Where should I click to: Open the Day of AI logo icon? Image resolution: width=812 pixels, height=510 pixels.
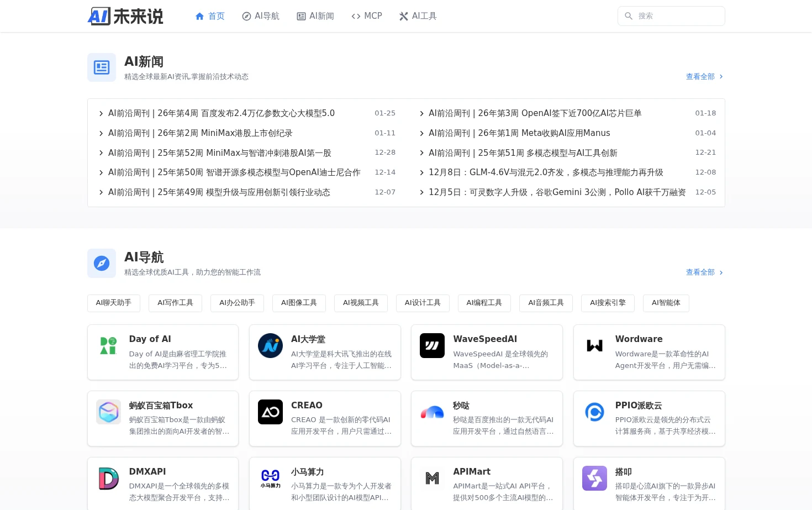(108, 346)
